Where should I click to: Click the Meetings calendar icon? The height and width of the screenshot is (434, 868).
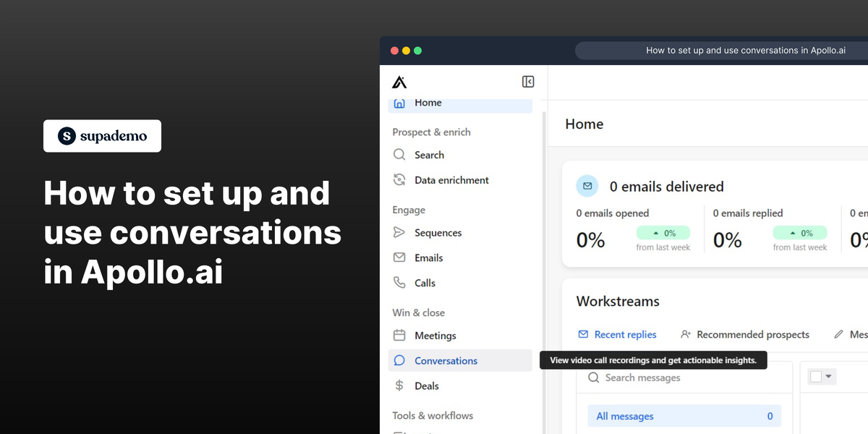point(399,336)
